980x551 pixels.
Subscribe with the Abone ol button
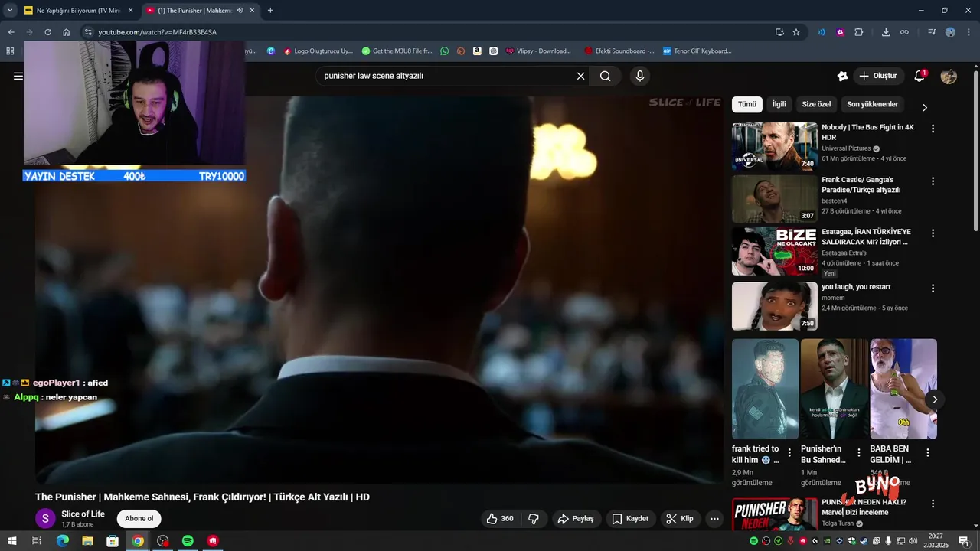(x=139, y=519)
